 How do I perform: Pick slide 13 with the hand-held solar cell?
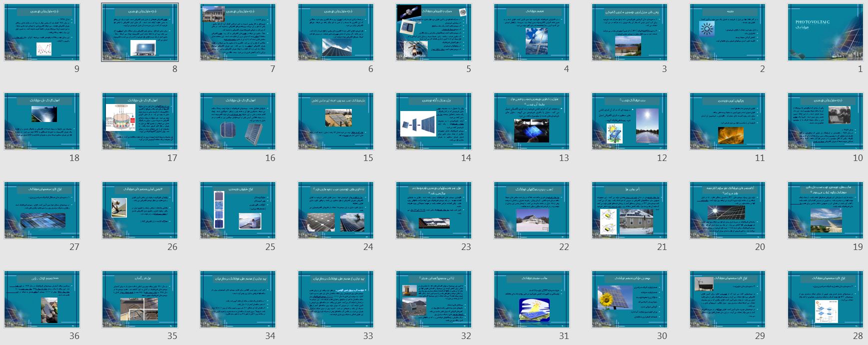pyautogui.click(x=531, y=121)
